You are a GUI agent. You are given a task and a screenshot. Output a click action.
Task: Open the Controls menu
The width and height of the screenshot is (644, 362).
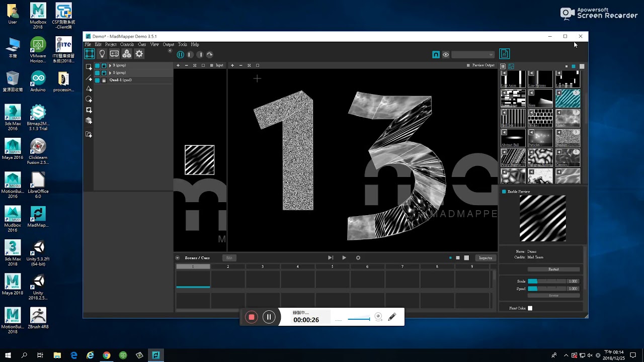coord(127,44)
